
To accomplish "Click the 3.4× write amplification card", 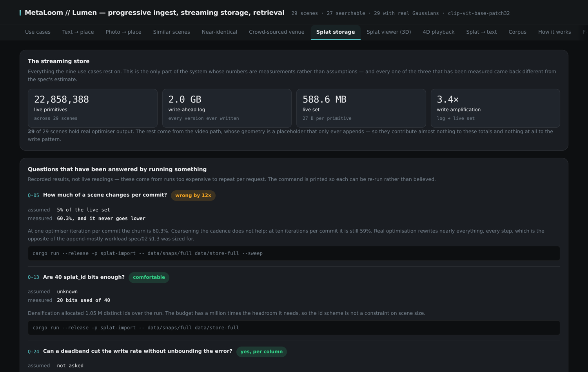I will (x=495, y=108).
